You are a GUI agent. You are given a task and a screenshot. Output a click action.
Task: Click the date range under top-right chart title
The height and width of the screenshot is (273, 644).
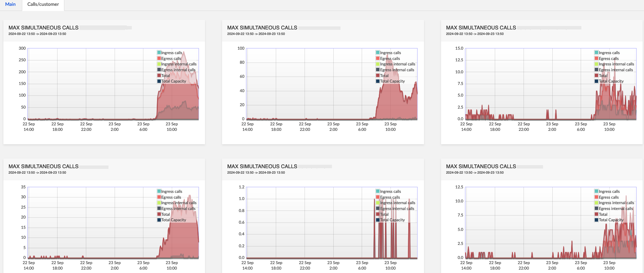click(475, 34)
